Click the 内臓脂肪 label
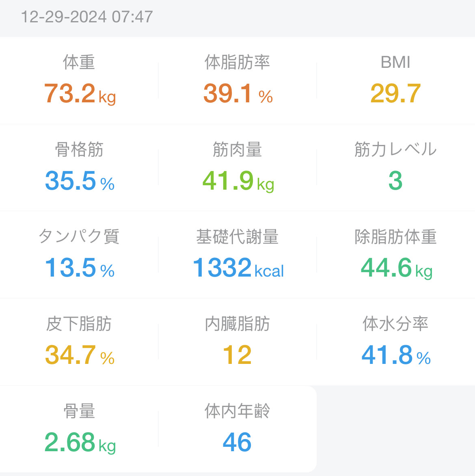Screen dimensions: 475x476 (237, 324)
